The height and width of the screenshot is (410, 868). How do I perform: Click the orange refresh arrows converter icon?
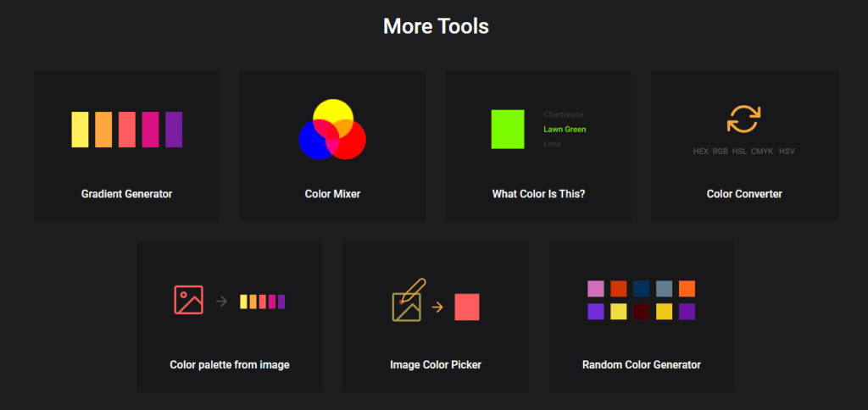[744, 119]
